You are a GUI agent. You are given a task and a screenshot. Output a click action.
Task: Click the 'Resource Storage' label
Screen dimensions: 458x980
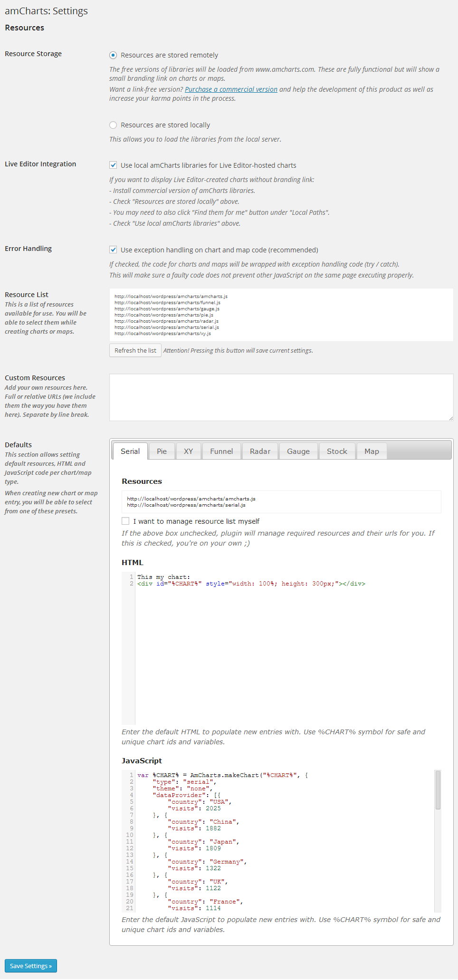pyautogui.click(x=33, y=54)
